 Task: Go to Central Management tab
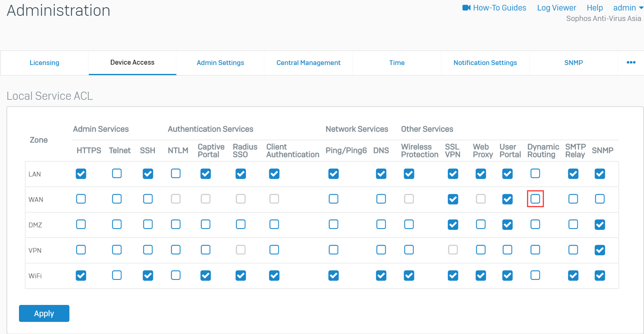[308, 63]
